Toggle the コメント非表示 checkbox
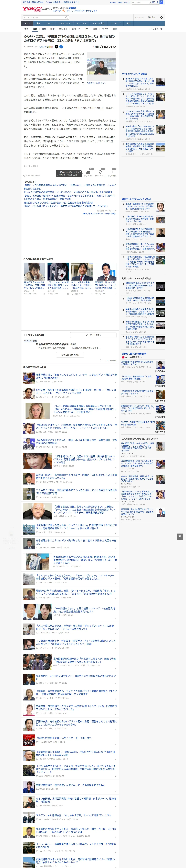Viewport: 186px width, 868px height. click(x=102, y=361)
